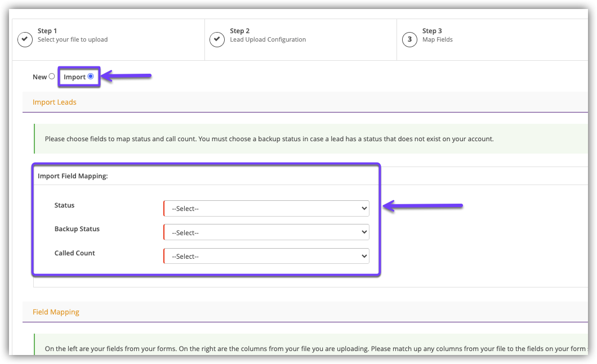
Task: Click the 'Import' option label text
Action: [x=74, y=77]
